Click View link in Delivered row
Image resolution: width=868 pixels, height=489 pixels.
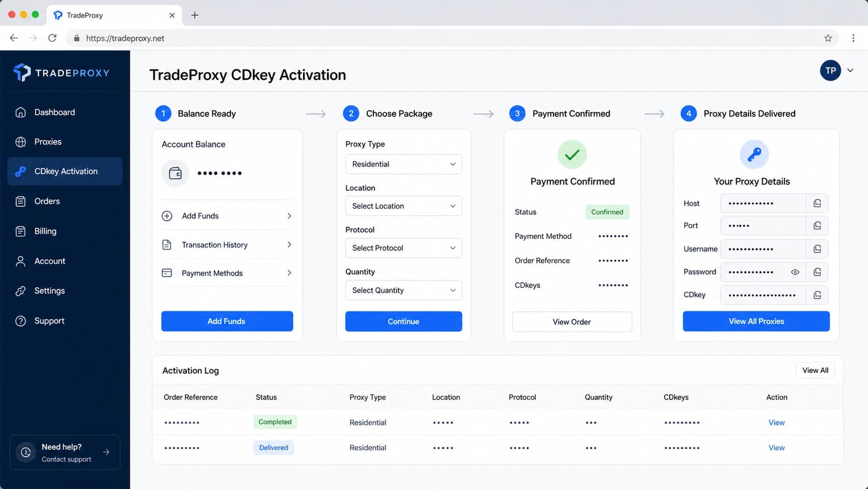pos(777,447)
